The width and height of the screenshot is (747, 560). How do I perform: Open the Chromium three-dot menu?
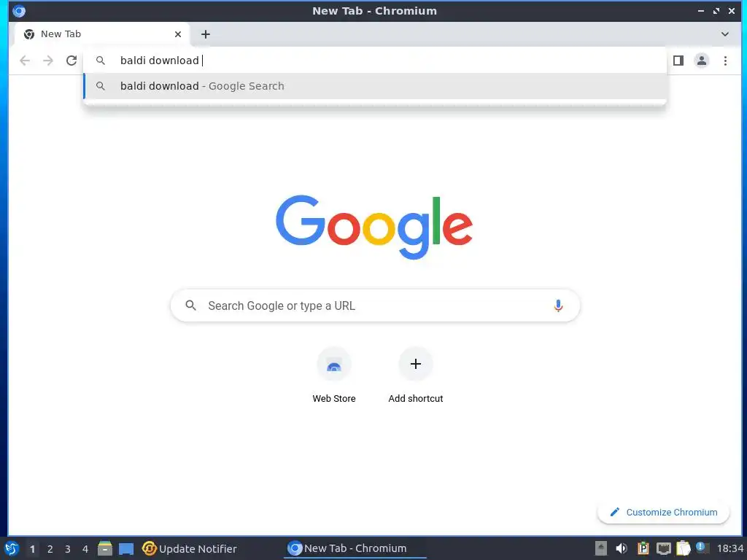tap(725, 61)
